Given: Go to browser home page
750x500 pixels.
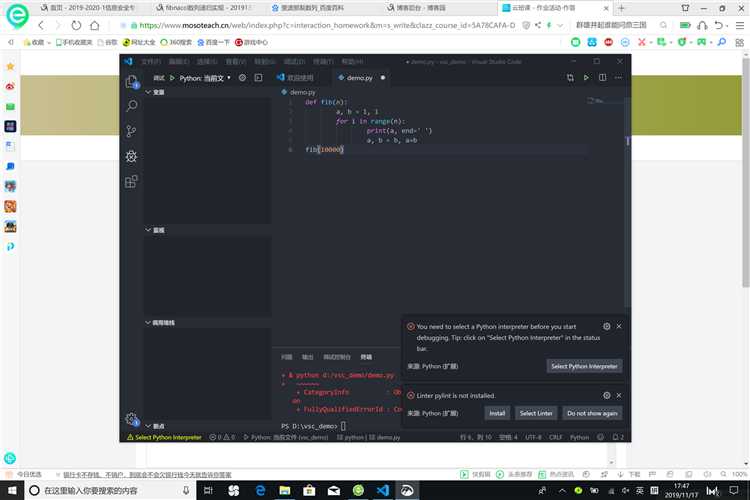Looking at the screenshot, I should 95,25.
